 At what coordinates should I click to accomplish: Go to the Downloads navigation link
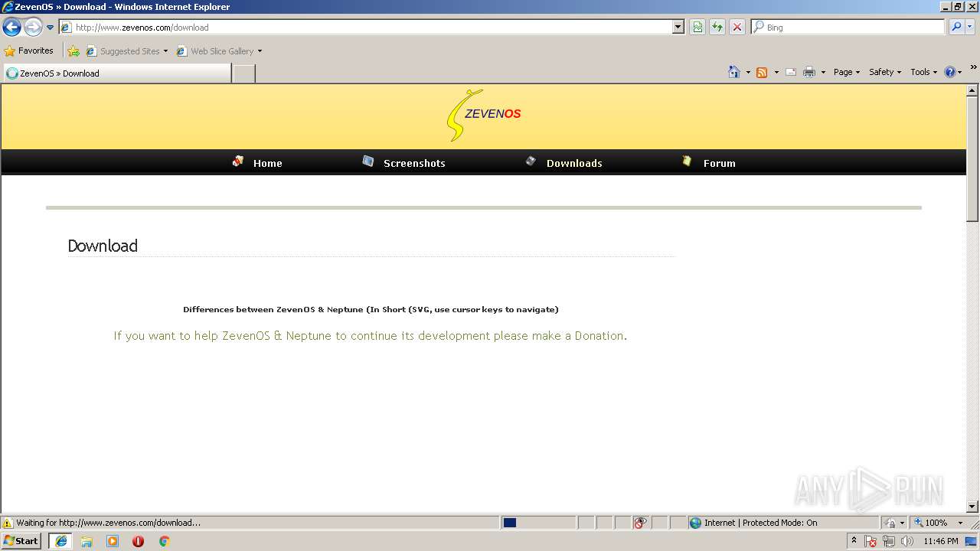(x=574, y=163)
